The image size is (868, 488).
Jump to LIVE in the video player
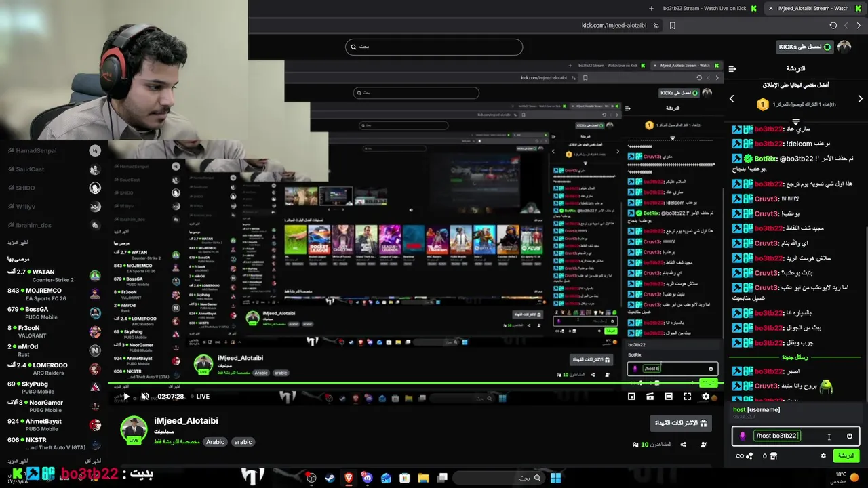click(199, 396)
